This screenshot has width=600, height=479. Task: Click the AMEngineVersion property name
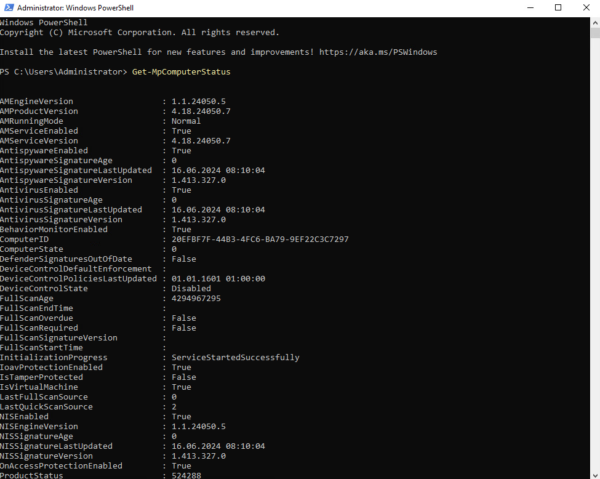click(x=36, y=101)
